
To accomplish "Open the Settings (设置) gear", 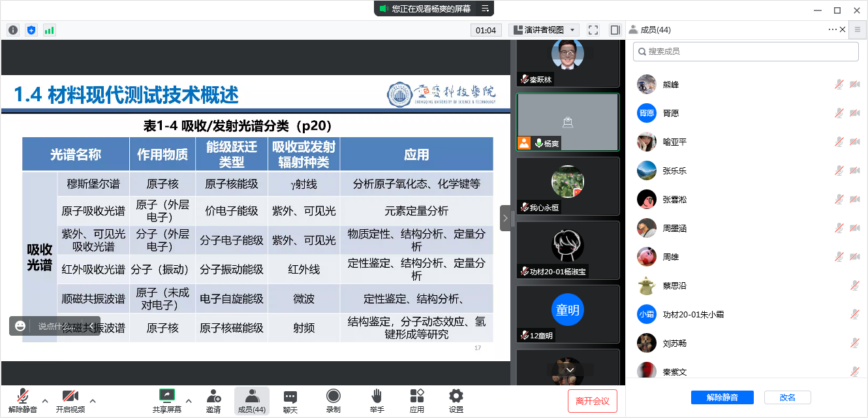I will pos(456,400).
